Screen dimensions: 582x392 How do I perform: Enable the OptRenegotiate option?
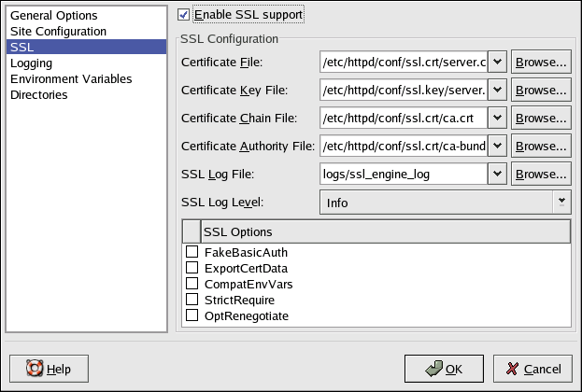tap(192, 315)
